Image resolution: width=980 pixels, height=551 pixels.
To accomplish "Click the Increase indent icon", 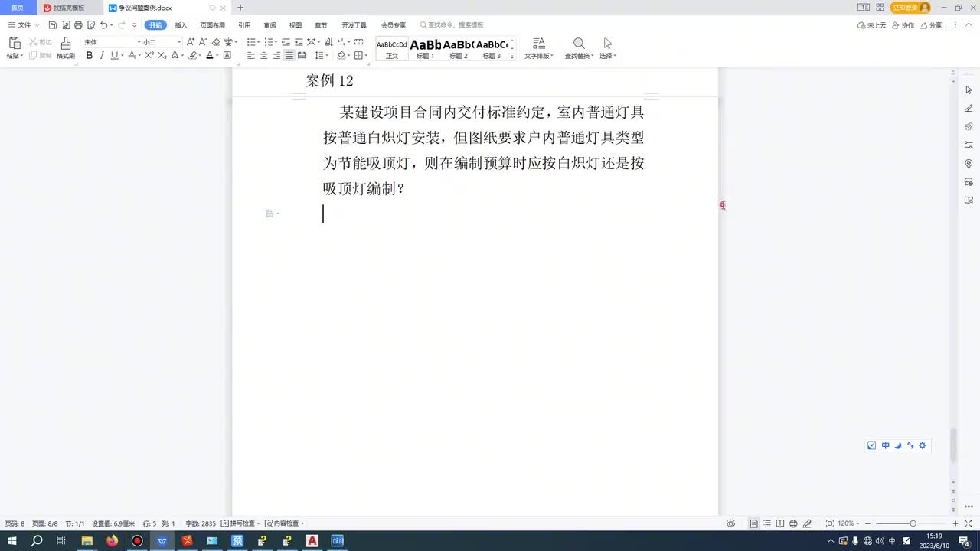I will coord(298,42).
